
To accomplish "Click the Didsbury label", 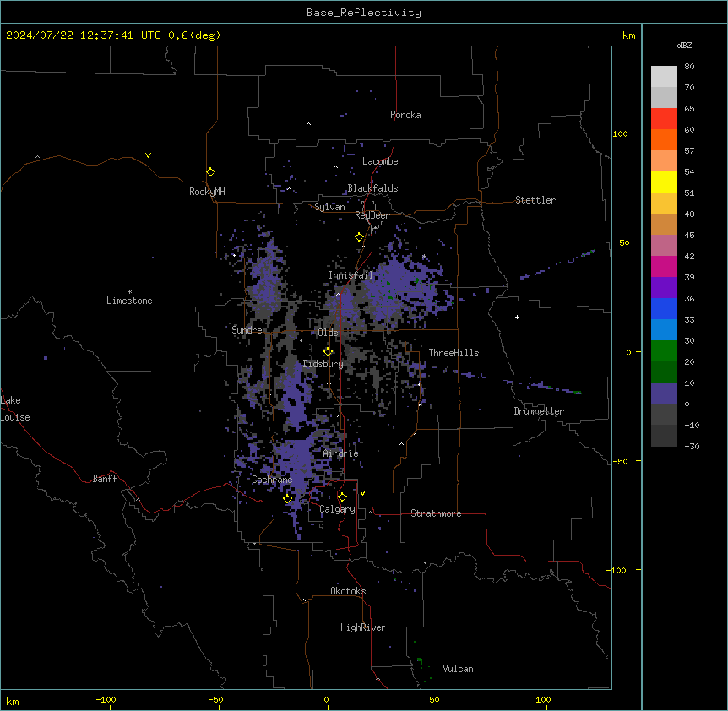I will (323, 364).
